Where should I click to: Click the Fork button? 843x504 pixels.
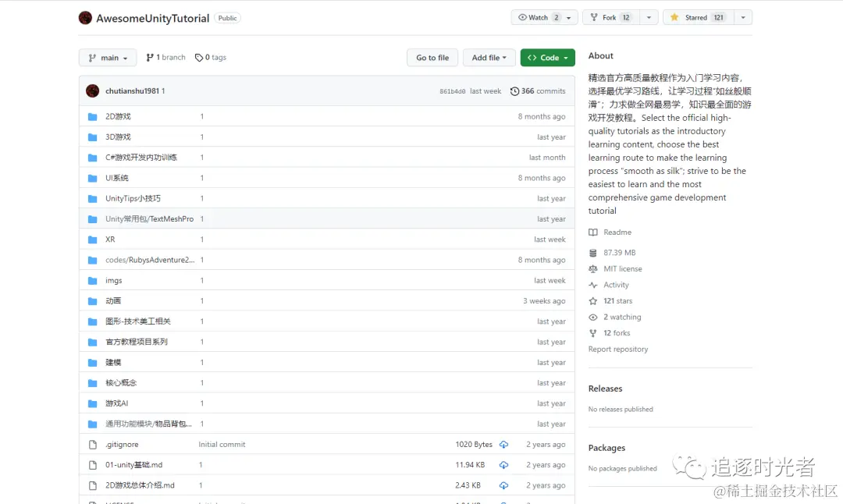coord(611,17)
